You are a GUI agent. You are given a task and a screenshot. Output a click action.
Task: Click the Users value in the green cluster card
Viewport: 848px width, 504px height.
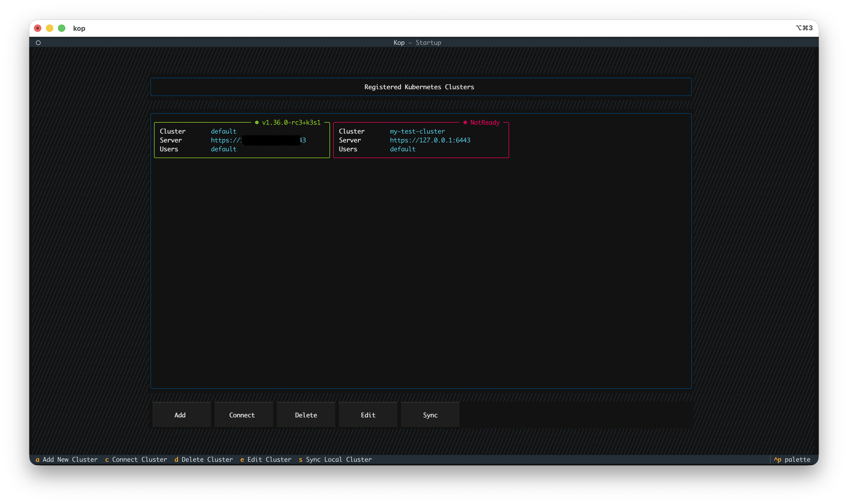223,149
